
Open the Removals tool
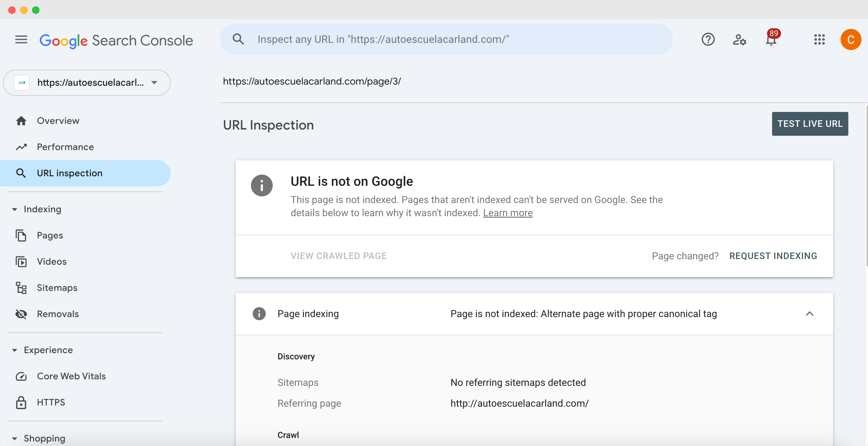click(85, 314)
